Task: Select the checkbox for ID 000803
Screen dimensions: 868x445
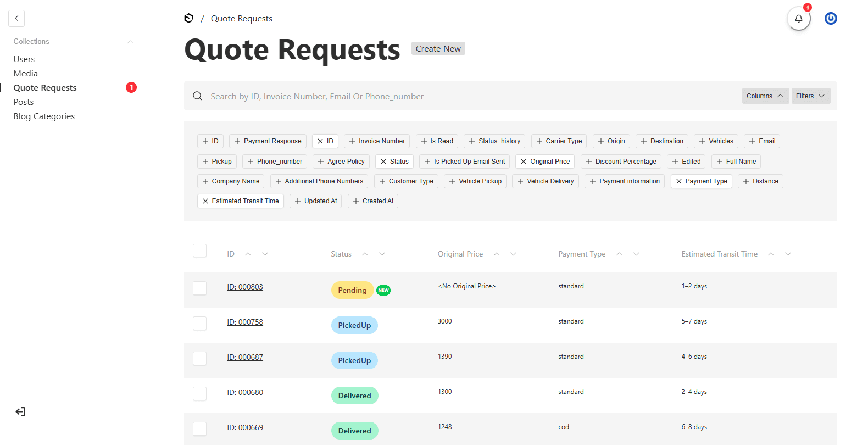Action: [199, 288]
